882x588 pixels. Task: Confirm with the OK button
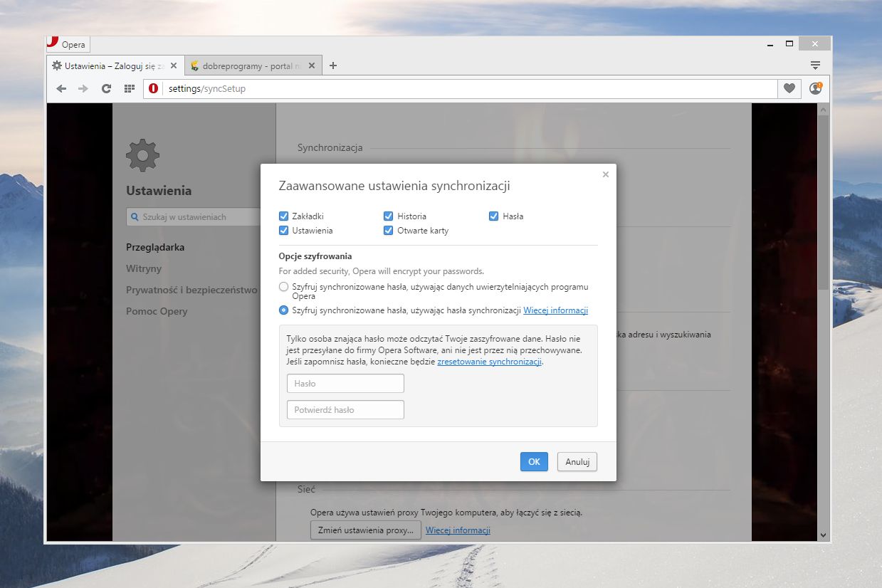534,462
